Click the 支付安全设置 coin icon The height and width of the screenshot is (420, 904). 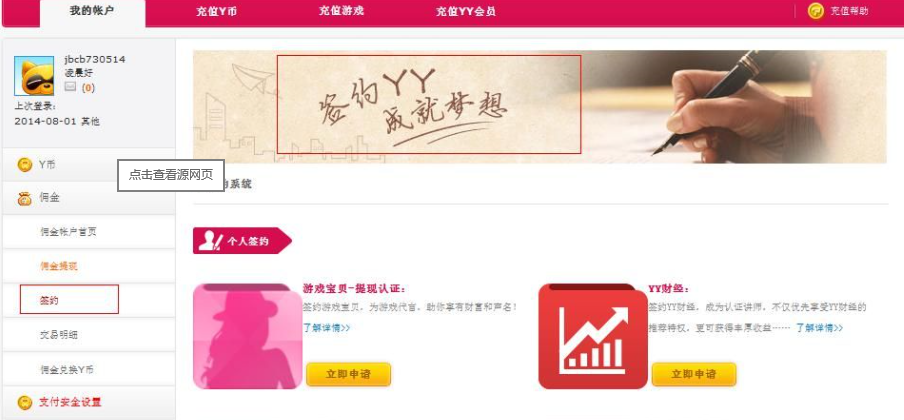click(25, 402)
